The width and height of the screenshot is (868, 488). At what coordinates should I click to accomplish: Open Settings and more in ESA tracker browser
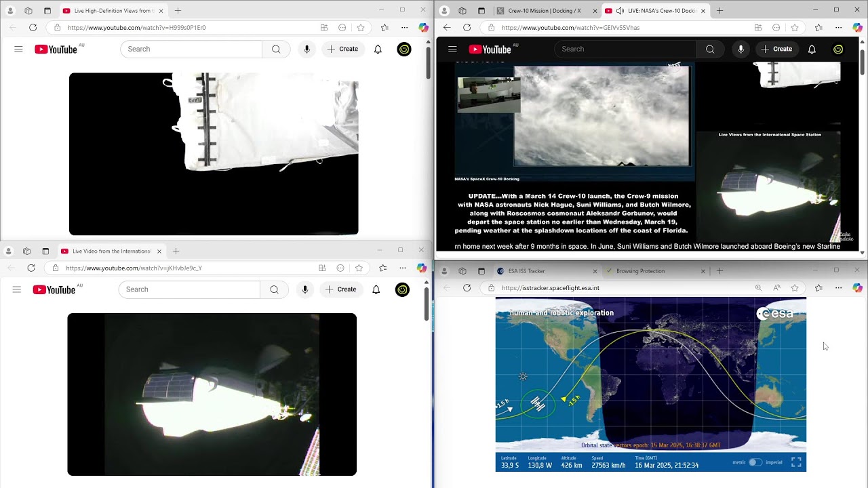click(x=838, y=288)
